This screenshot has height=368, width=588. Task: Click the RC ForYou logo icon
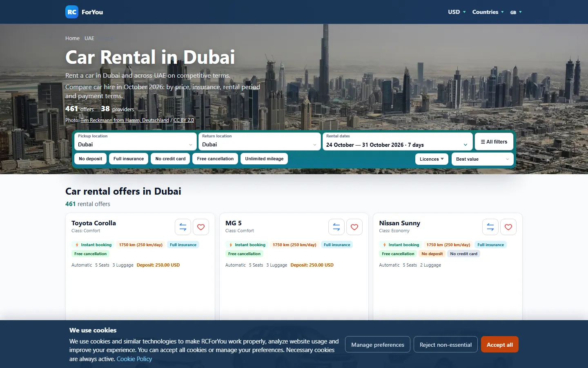(x=72, y=12)
